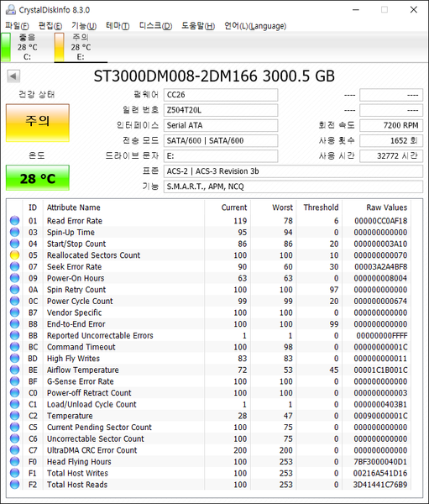Click status orb for Spin Retry Count
429x504 pixels.
click(14, 289)
